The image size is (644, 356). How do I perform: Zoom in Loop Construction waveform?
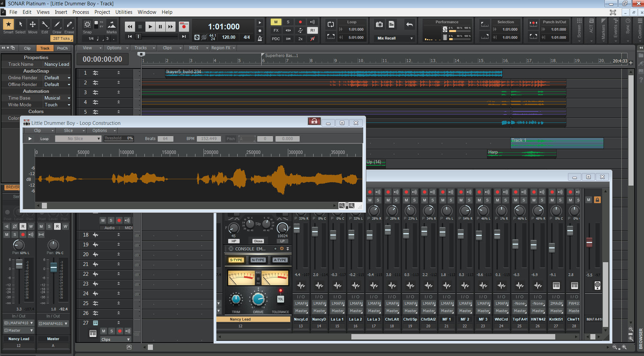click(x=352, y=206)
